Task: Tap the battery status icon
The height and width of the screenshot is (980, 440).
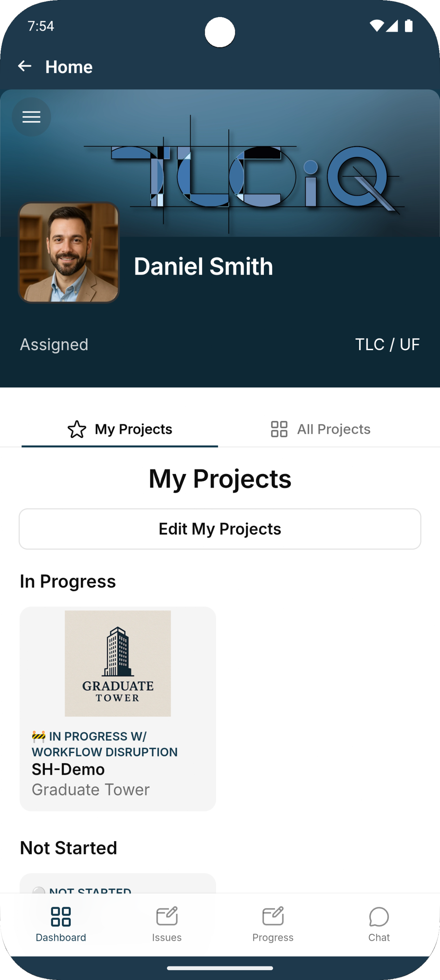Action: click(409, 26)
